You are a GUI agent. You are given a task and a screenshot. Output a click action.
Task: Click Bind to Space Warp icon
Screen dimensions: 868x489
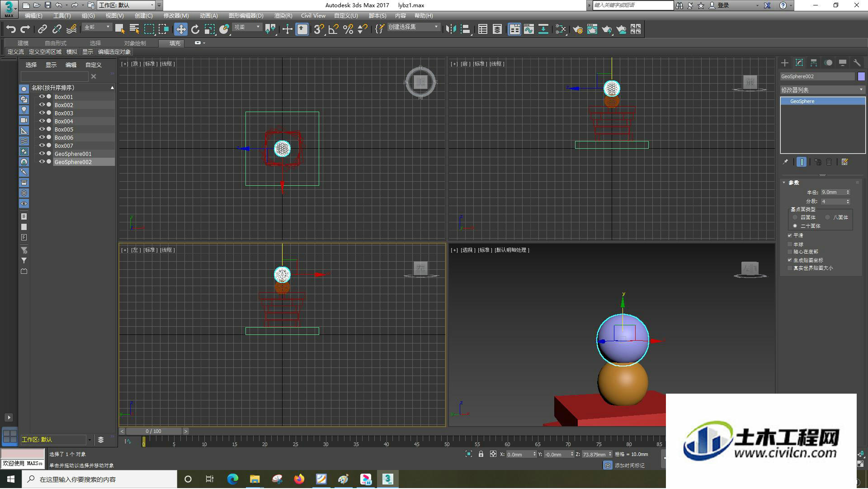click(71, 29)
